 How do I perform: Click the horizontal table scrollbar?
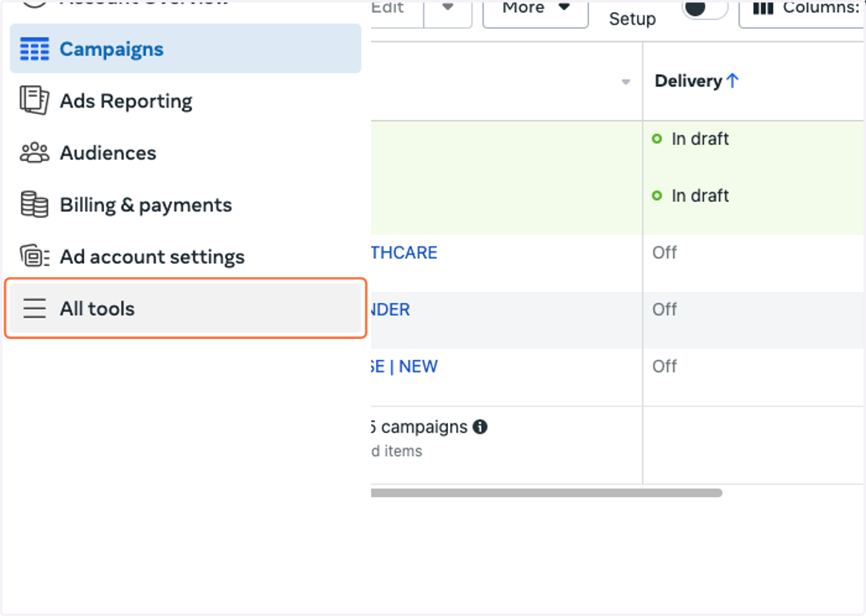click(546, 493)
